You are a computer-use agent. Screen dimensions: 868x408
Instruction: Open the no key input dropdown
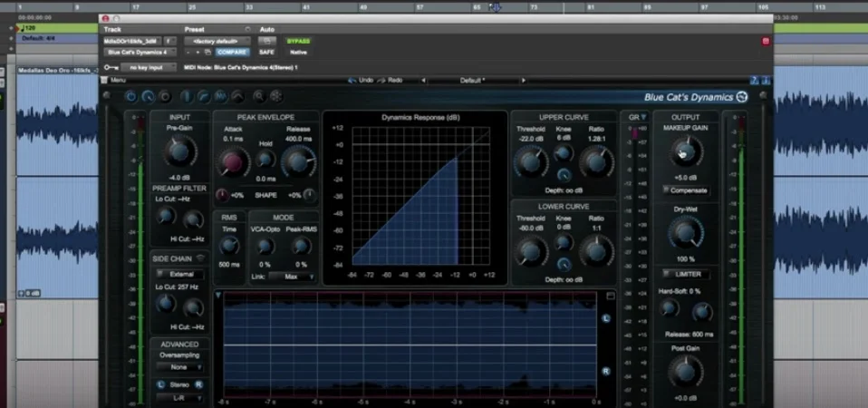(149, 67)
